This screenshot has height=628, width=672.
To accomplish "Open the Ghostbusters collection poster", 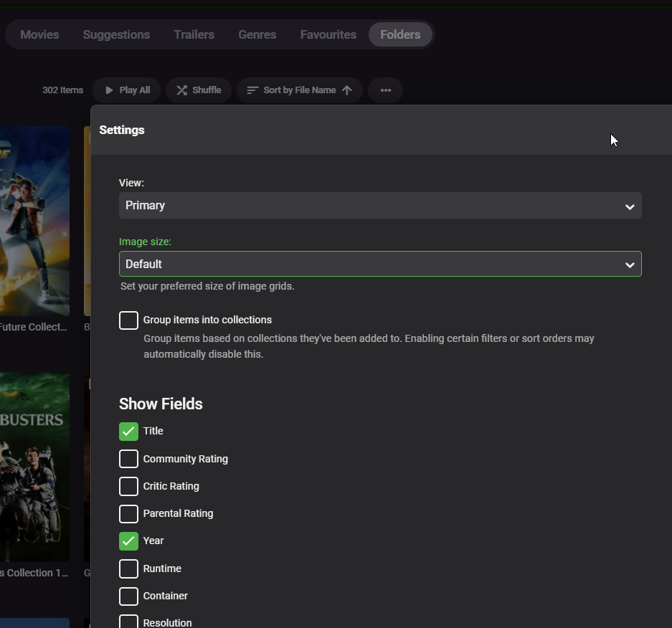I will tap(34, 466).
